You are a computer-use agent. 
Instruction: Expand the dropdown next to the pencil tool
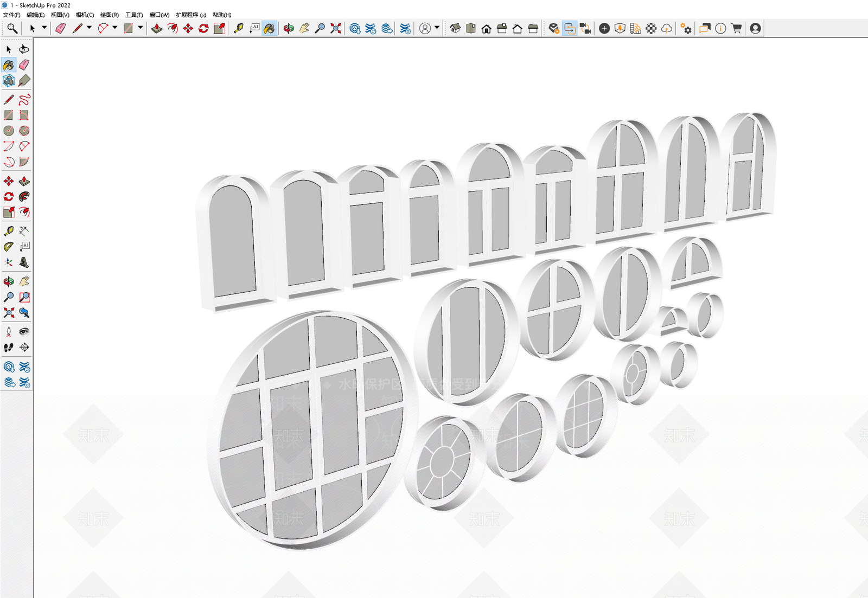pyautogui.click(x=89, y=28)
